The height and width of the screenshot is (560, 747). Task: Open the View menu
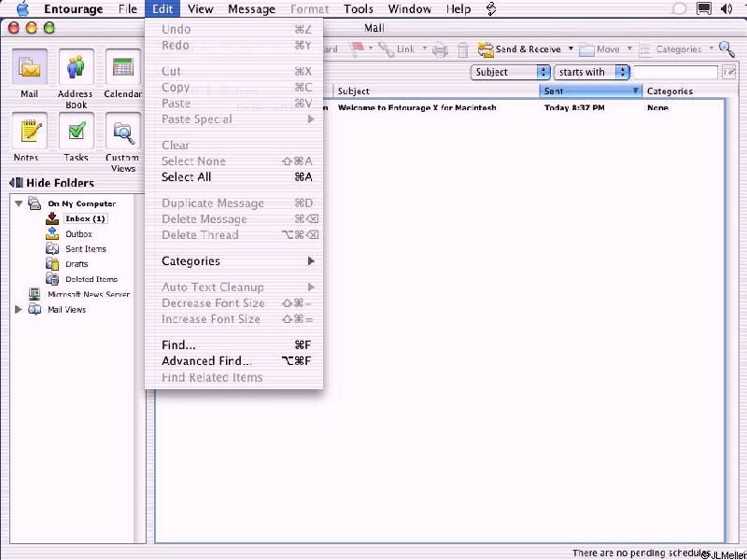point(200,8)
